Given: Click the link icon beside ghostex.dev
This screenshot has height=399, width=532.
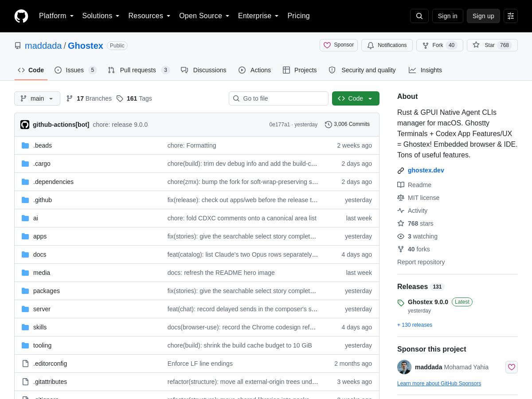Looking at the screenshot, I should 401,171.
